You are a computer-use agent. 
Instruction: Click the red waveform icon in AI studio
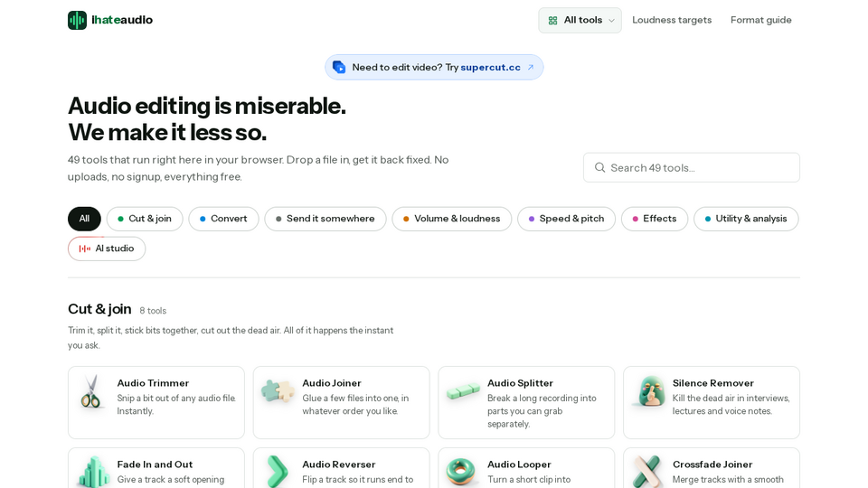coord(84,249)
